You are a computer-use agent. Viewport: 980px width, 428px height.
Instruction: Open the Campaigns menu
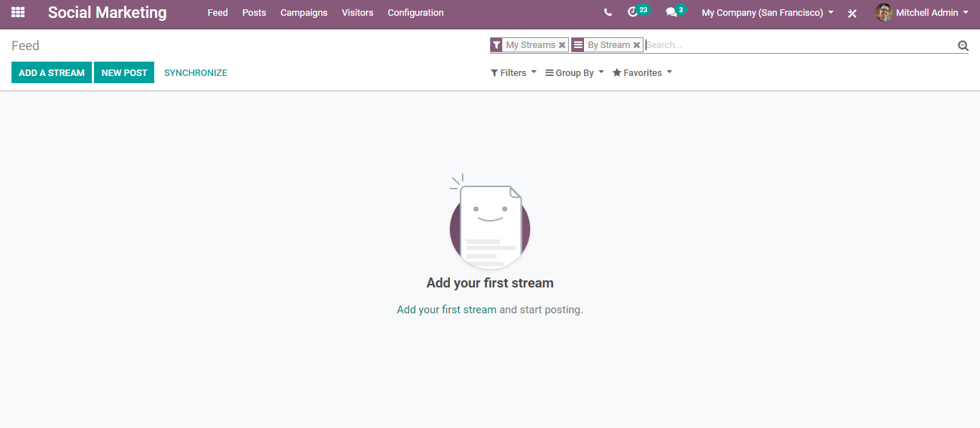(x=304, y=13)
